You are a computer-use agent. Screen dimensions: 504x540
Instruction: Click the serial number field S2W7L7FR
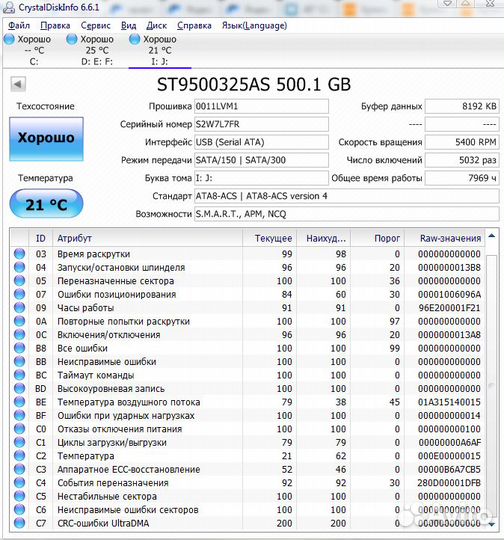[x=261, y=124]
